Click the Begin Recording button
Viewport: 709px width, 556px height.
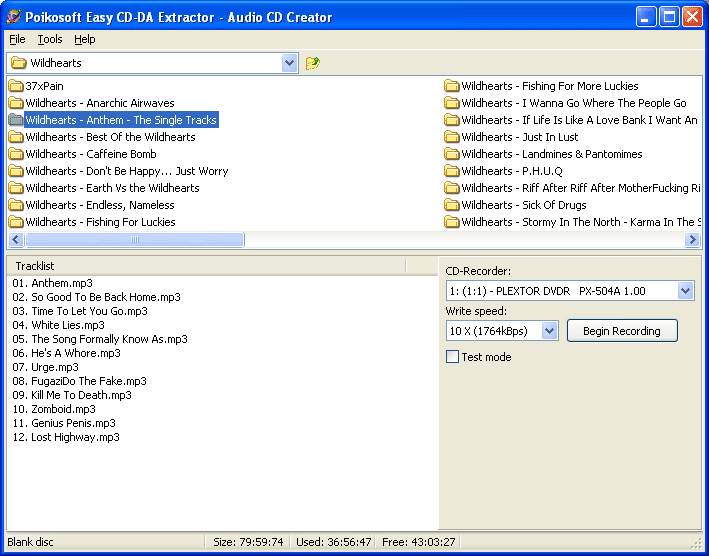pos(621,331)
